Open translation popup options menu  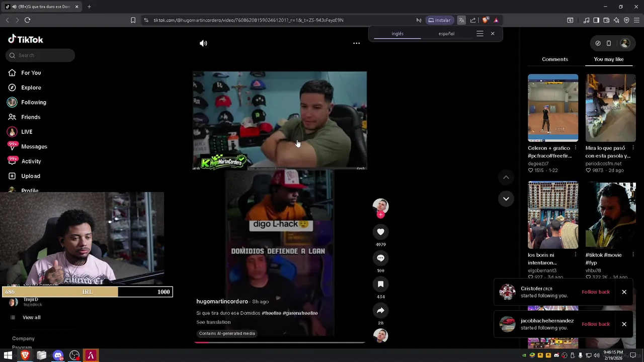(480, 34)
